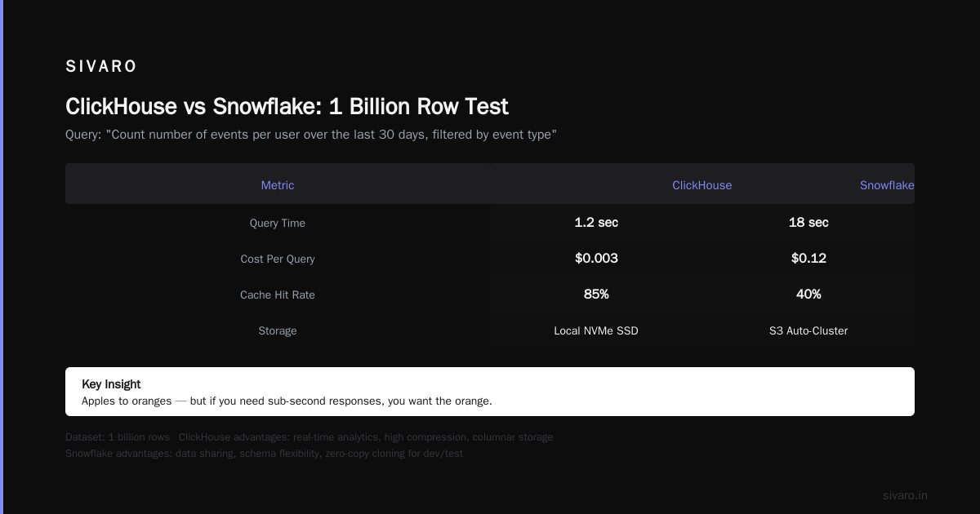Image resolution: width=980 pixels, height=514 pixels.
Task: Open the sivaro.in link
Action: [x=905, y=495]
